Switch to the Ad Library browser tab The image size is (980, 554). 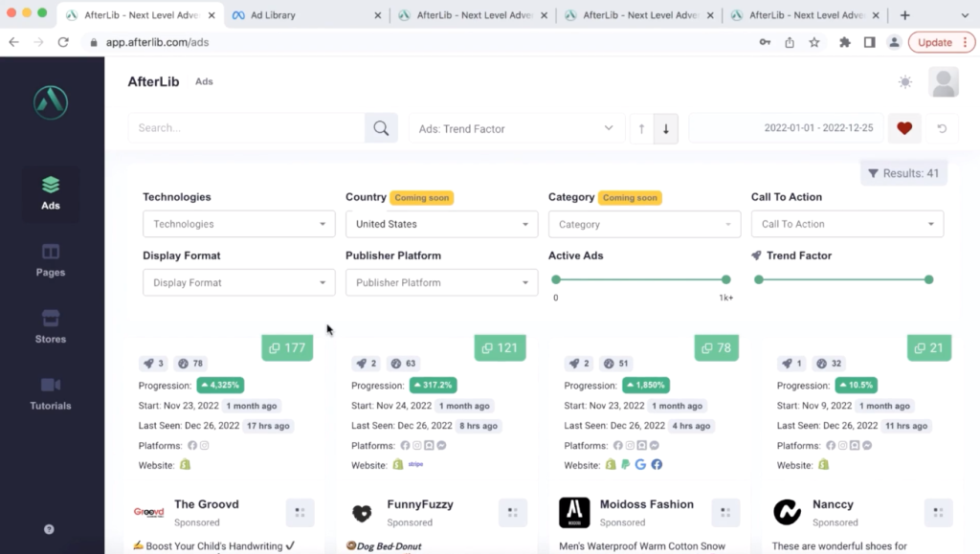(306, 15)
